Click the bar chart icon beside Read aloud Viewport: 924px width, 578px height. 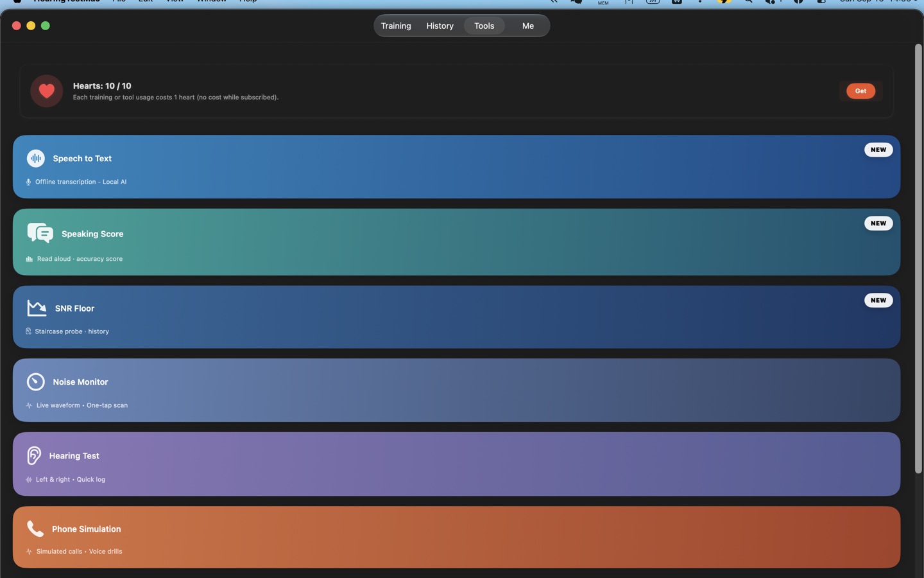(29, 259)
